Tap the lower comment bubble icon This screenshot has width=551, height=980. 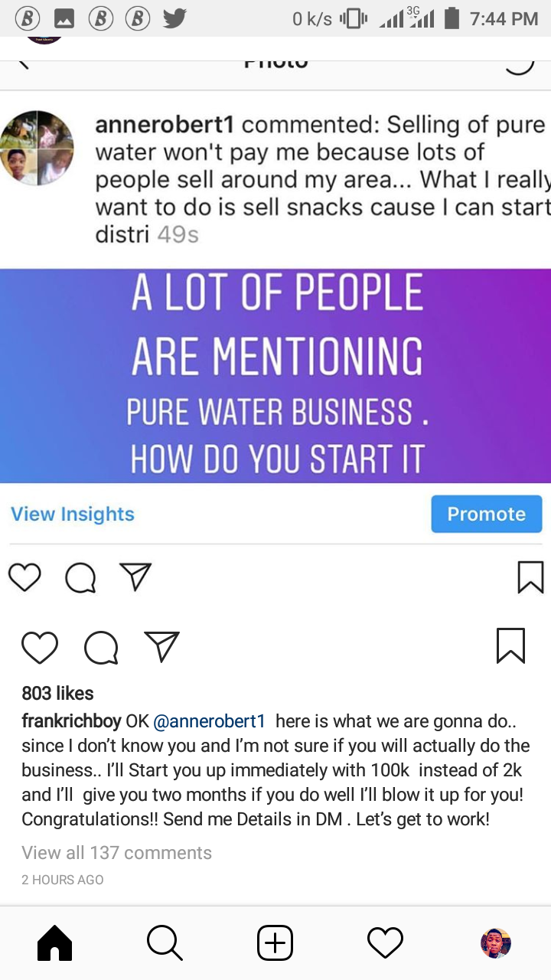click(x=101, y=648)
